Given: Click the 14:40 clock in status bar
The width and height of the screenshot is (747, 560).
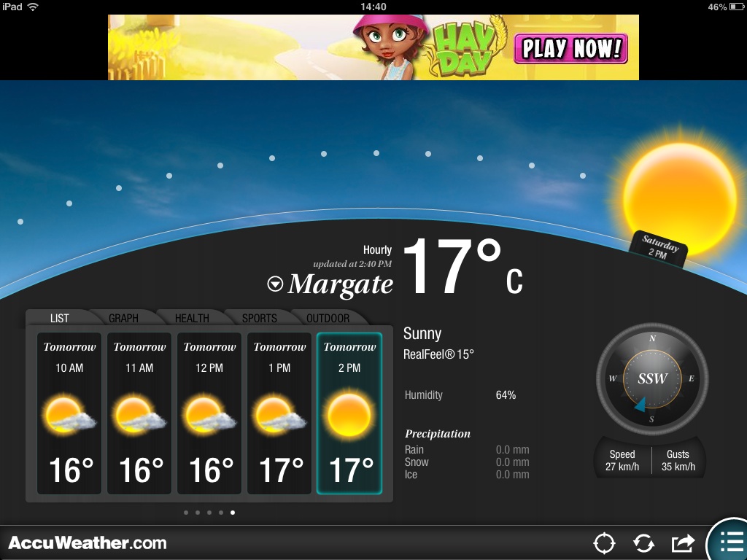Looking at the screenshot, I should tap(373, 7).
